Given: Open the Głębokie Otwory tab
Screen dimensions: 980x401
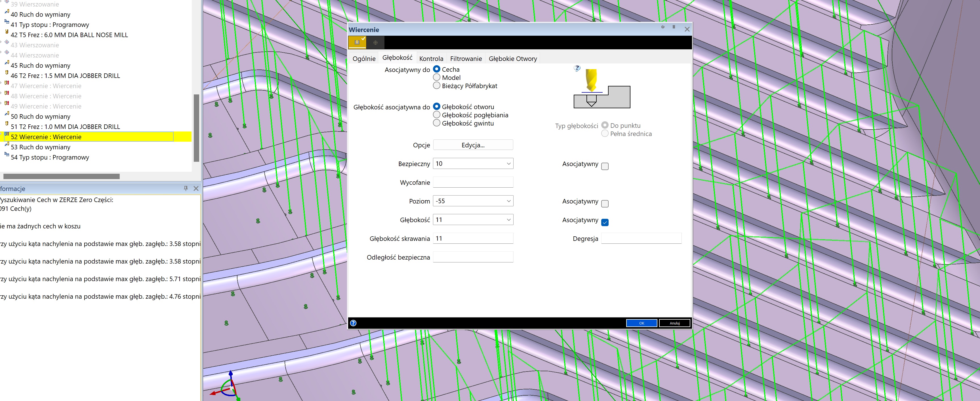Looking at the screenshot, I should point(512,59).
